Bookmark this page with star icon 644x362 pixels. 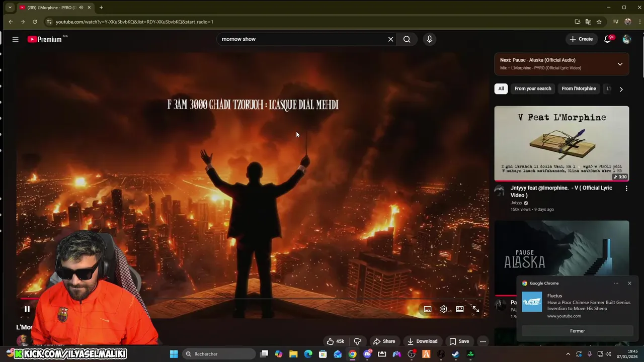(x=599, y=22)
